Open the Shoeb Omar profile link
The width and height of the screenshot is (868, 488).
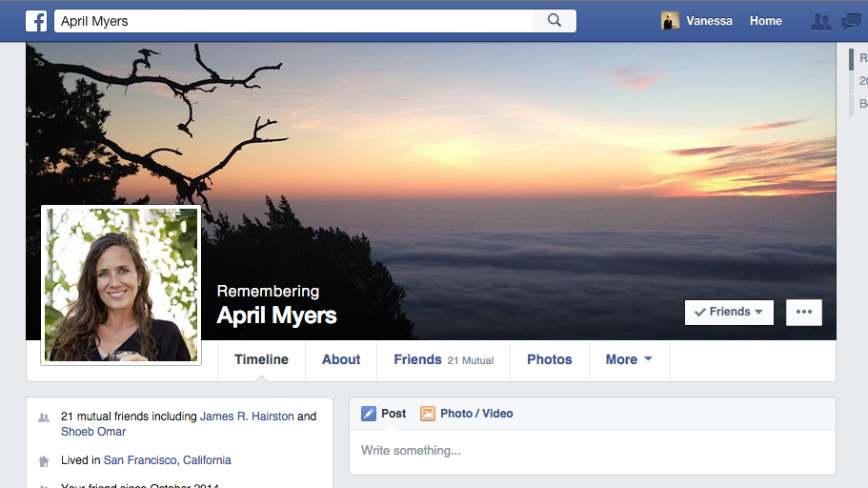[x=93, y=432]
